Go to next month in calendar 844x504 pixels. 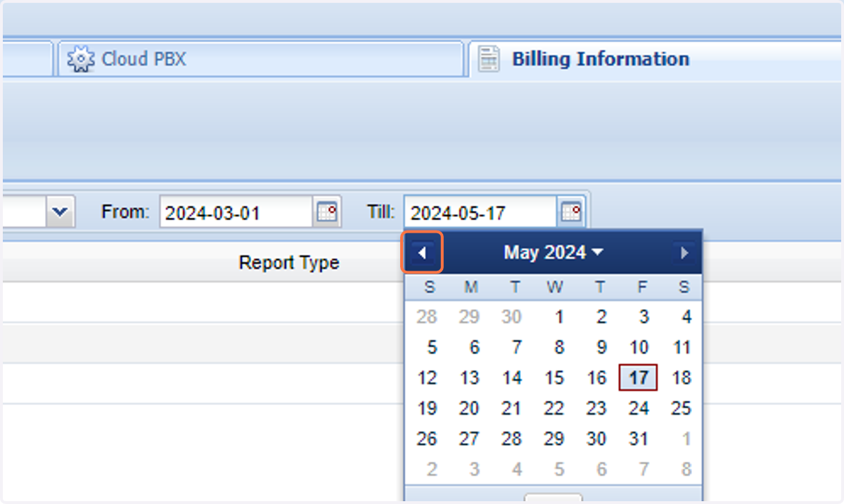(684, 252)
